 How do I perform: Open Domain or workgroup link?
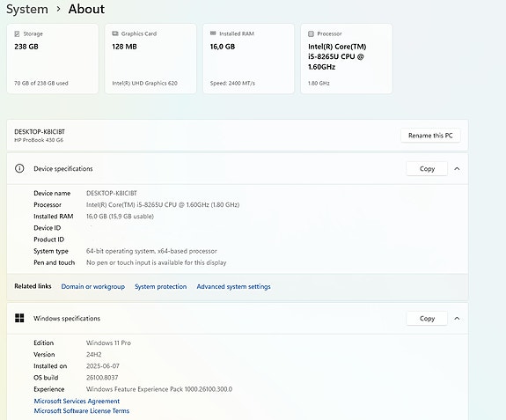93,287
